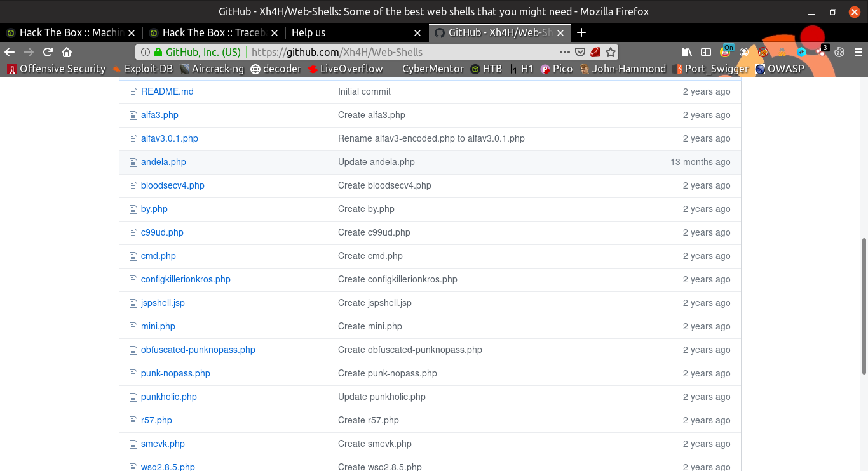Screen dimensions: 868x471
Task: Open Port_Swigger bookmark
Action: click(710, 69)
